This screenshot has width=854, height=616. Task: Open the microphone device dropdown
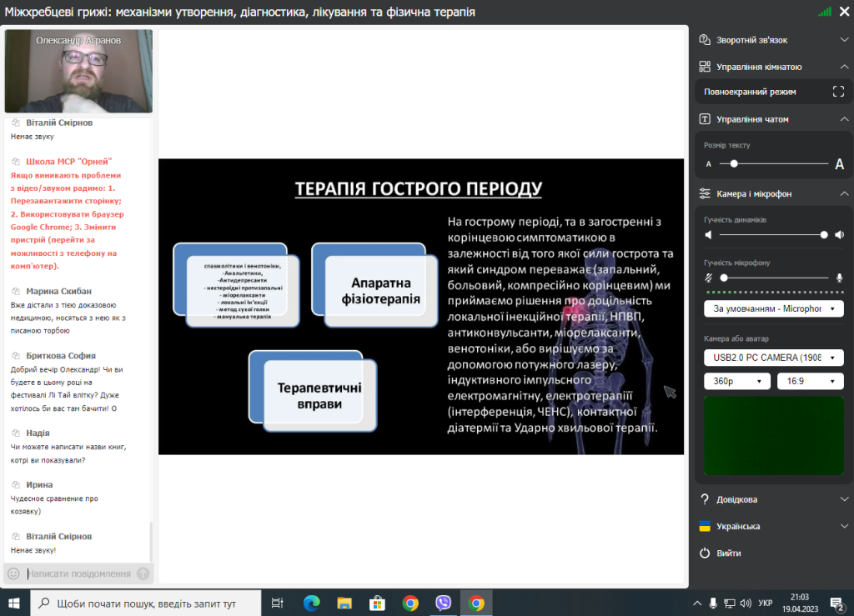(x=773, y=308)
